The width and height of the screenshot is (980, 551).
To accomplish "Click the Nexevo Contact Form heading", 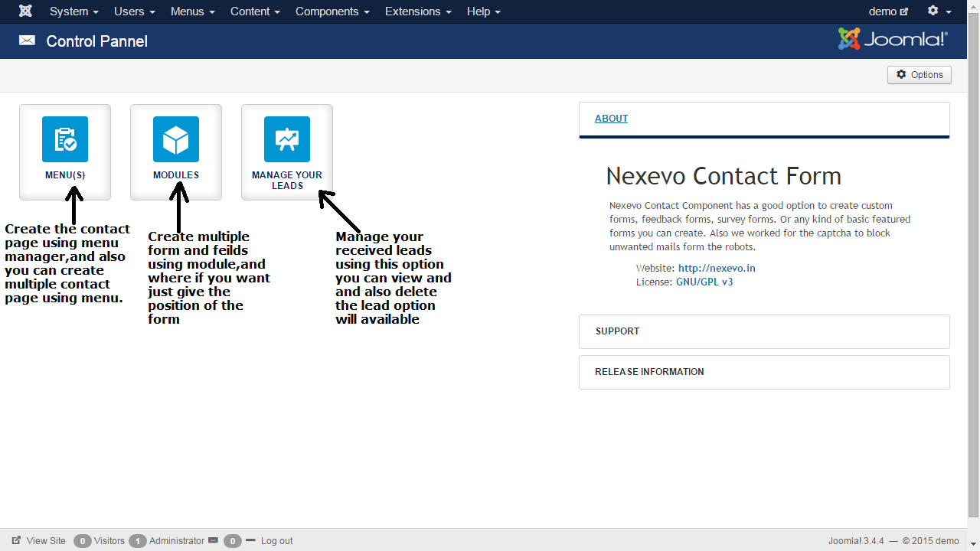I will [x=724, y=177].
